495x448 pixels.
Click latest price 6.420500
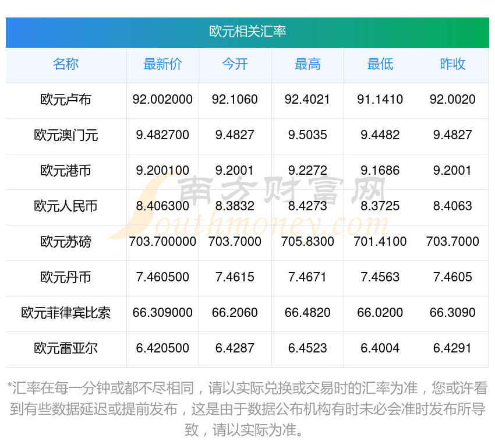tap(162, 348)
